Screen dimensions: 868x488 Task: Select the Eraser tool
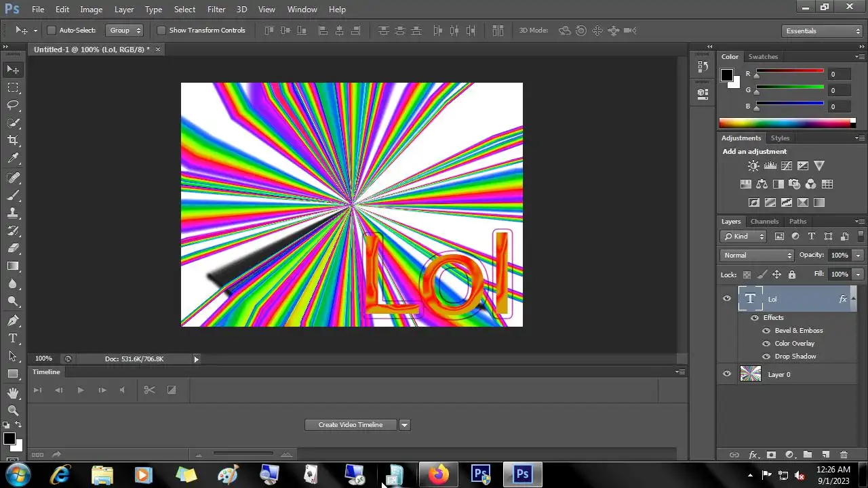13,248
